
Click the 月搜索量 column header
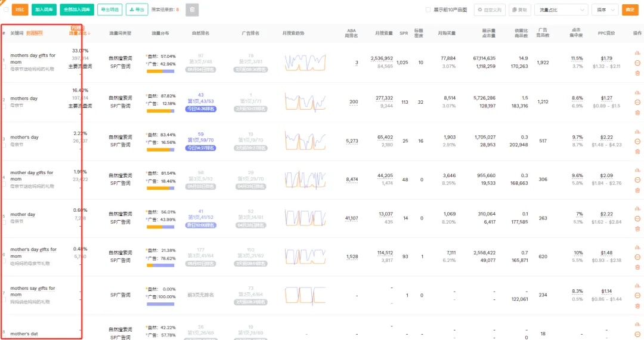[x=383, y=33]
